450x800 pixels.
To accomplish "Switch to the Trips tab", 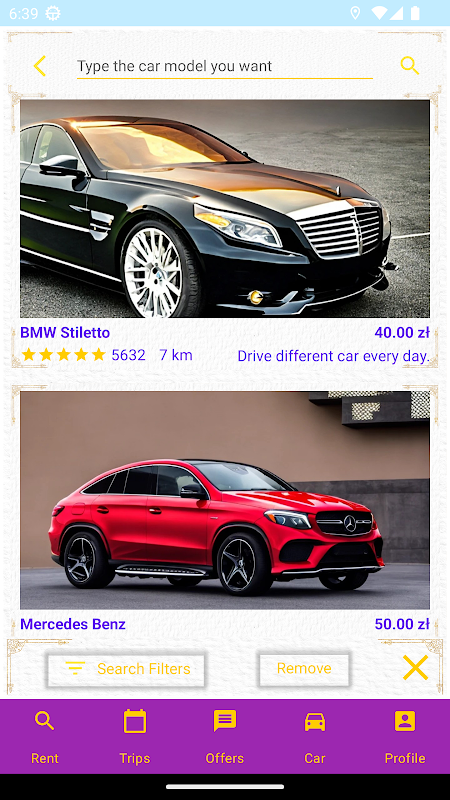I will pyautogui.click(x=135, y=736).
